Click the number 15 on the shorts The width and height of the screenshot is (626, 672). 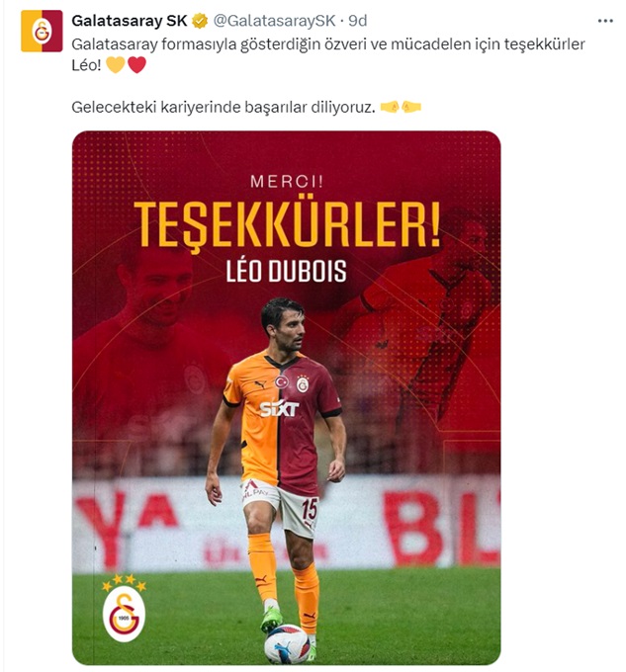(310, 509)
